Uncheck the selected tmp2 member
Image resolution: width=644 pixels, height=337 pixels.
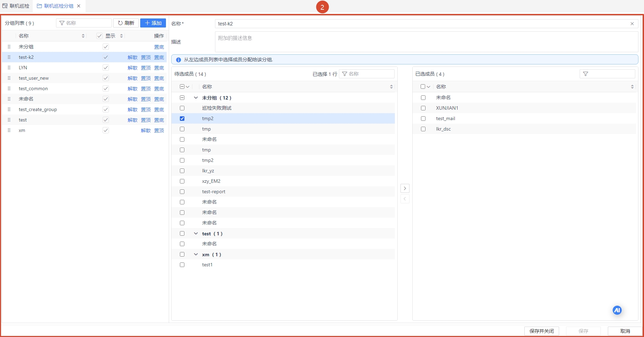click(182, 118)
